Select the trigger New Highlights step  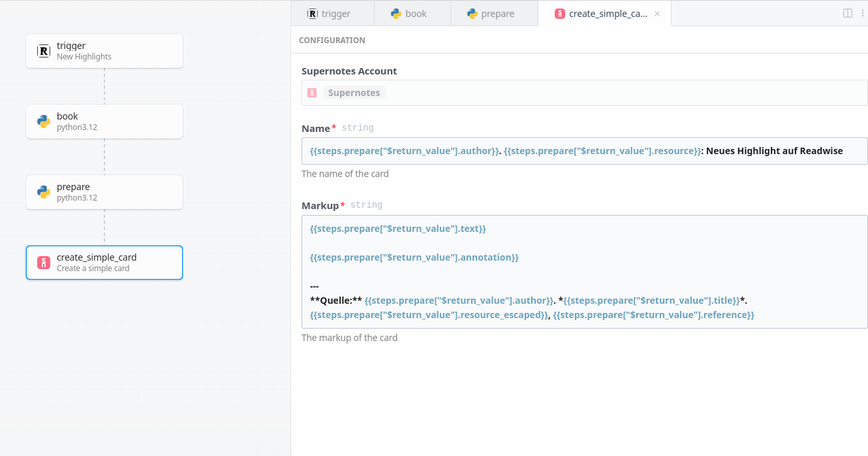coord(104,51)
